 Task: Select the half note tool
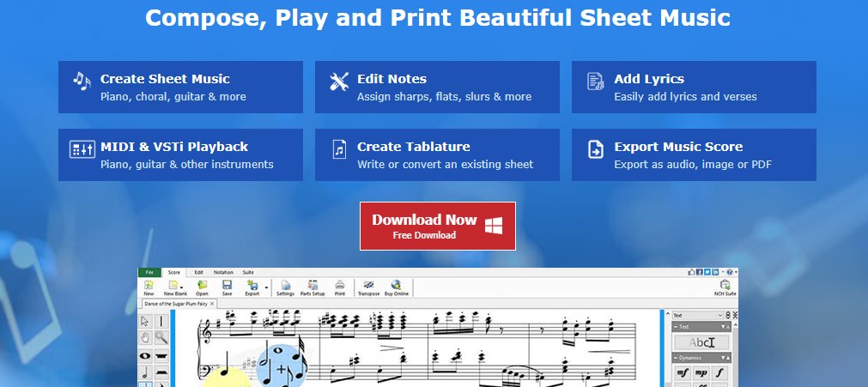[x=145, y=372]
